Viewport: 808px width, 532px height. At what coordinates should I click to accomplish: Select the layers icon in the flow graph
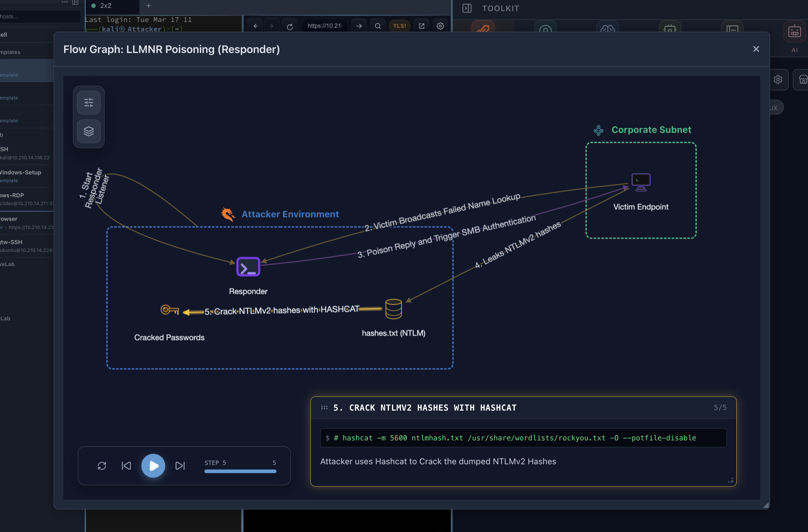pyautogui.click(x=89, y=132)
